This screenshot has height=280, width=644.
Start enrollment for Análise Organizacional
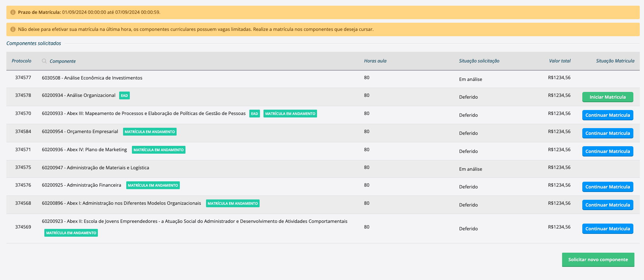click(607, 97)
